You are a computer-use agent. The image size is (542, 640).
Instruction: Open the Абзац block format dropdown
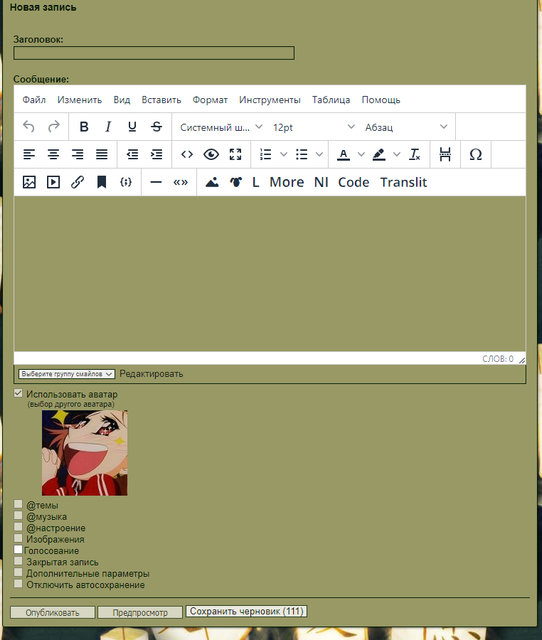click(406, 127)
